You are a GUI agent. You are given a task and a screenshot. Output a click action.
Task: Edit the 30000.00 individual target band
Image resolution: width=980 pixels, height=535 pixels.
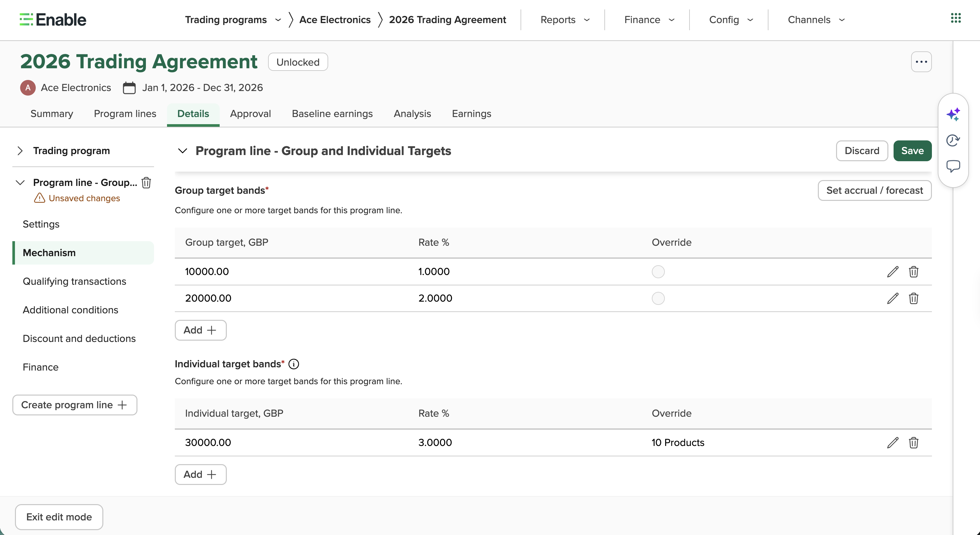coord(893,443)
